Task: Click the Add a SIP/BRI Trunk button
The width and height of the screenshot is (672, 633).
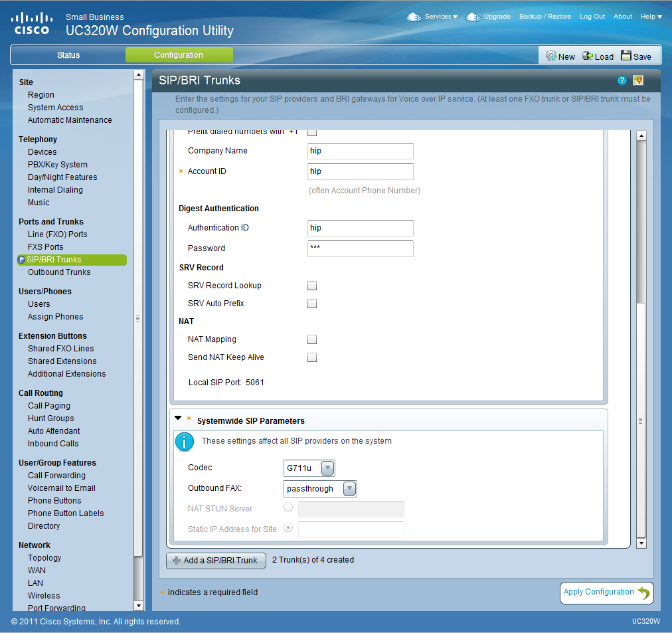Action: tap(216, 561)
